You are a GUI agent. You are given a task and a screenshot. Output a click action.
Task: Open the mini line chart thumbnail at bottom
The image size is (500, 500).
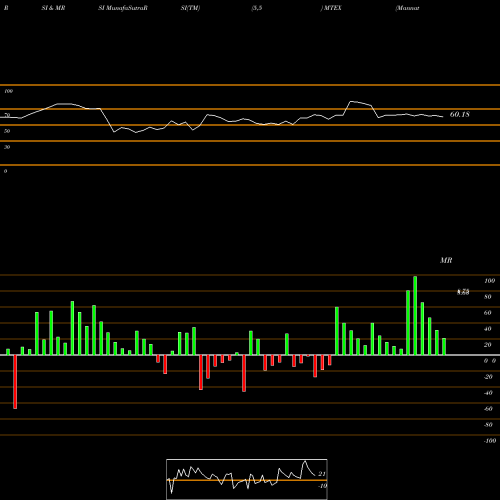[x=247, y=479]
